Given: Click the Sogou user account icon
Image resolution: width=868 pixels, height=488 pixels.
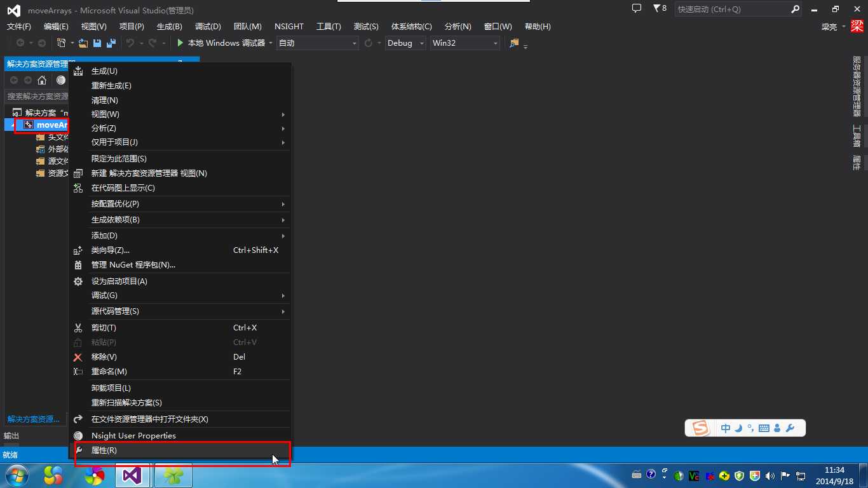Looking at the screenshot, I should [x=776, y=428].
